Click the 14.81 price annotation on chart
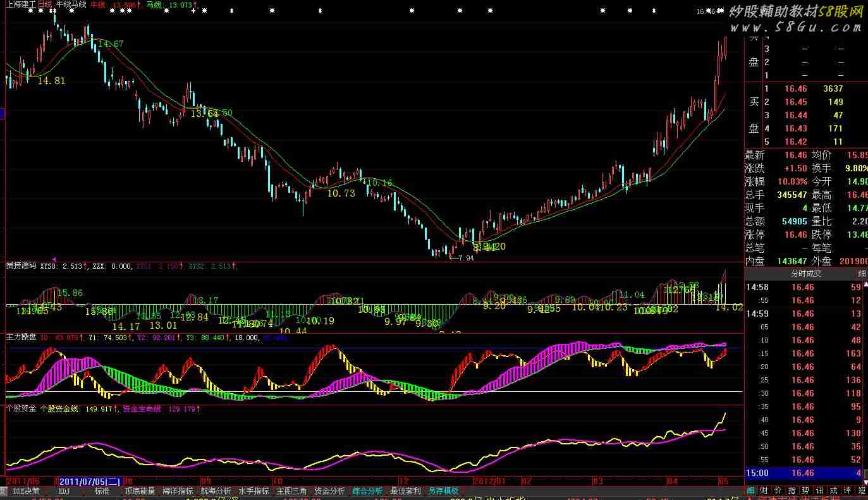The height and width of the screenshot is (500, 868). pos(51,81)
